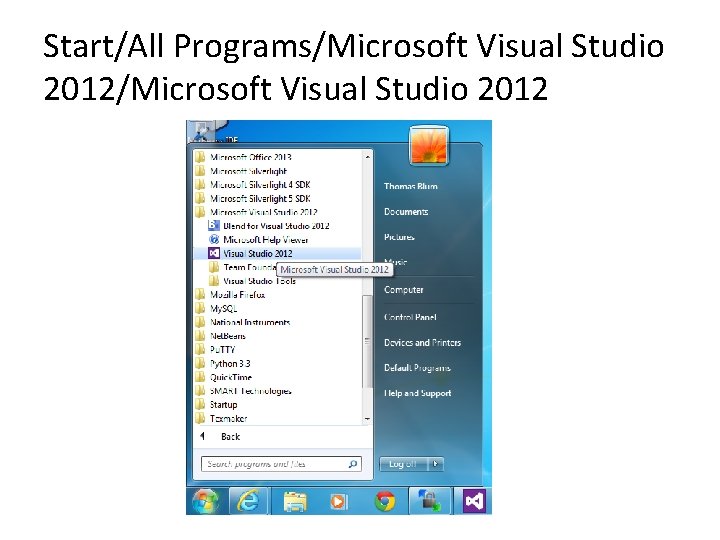Expand the Visual Studio Tools folder
Image resolution: width=720 pixels, height=540 pixels.
(x=252, y=281)
